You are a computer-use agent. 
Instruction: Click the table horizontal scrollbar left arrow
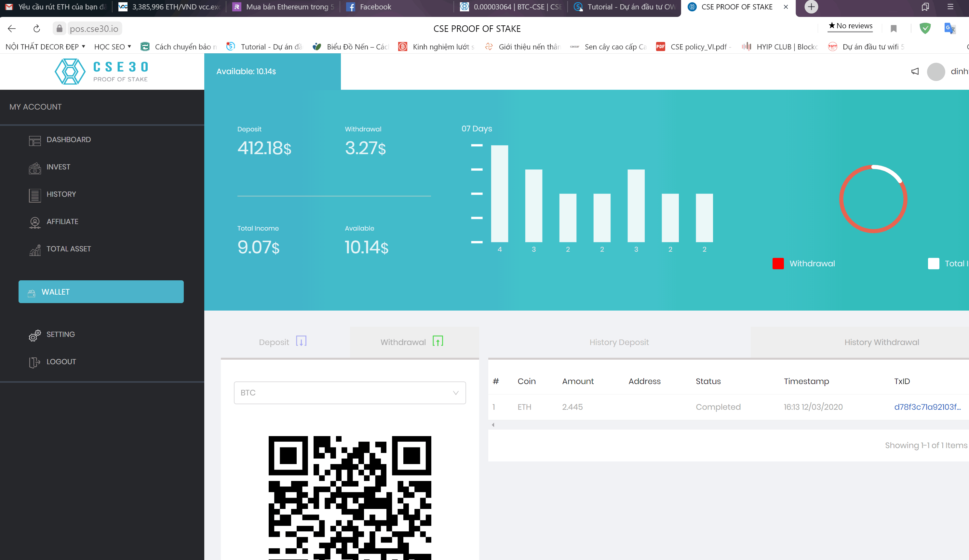493,425
